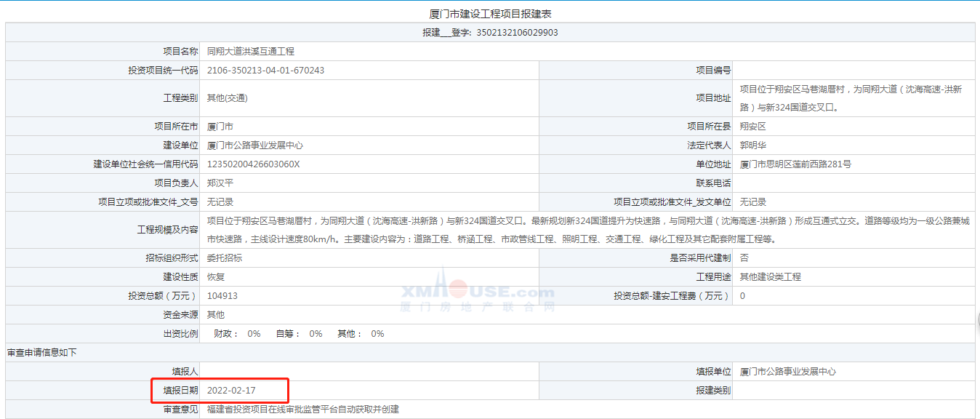The width and height of the screenshot is (980, 419).
Task: Click investment code 2106-350213-04-01-670243
Action: 265,71
